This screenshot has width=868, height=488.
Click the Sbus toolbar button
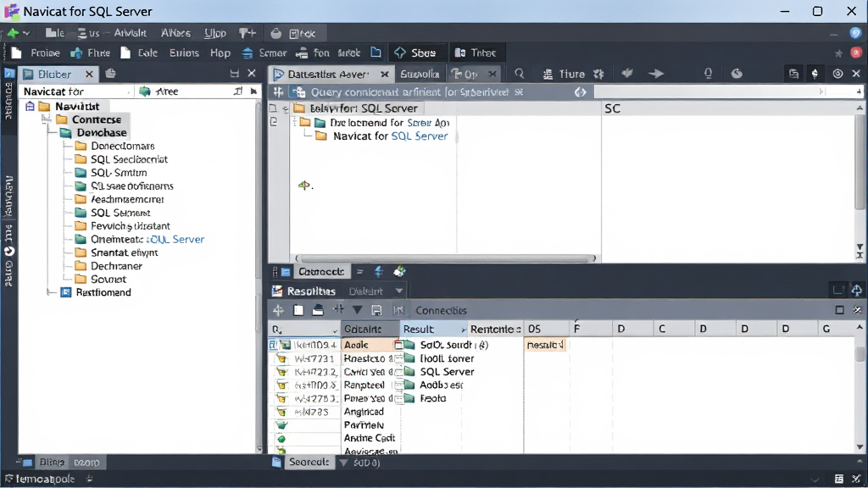coord(415,53)
